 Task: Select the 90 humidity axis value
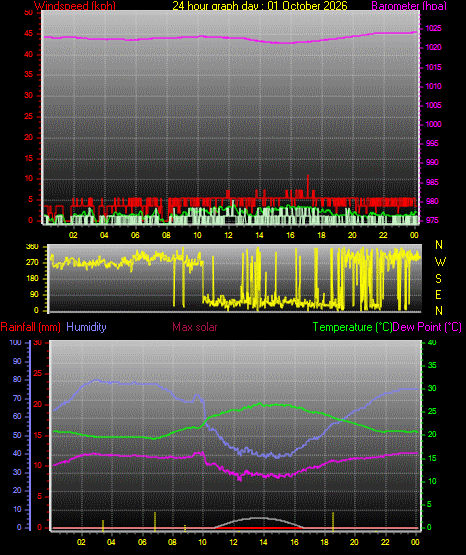tap(17, 361)
